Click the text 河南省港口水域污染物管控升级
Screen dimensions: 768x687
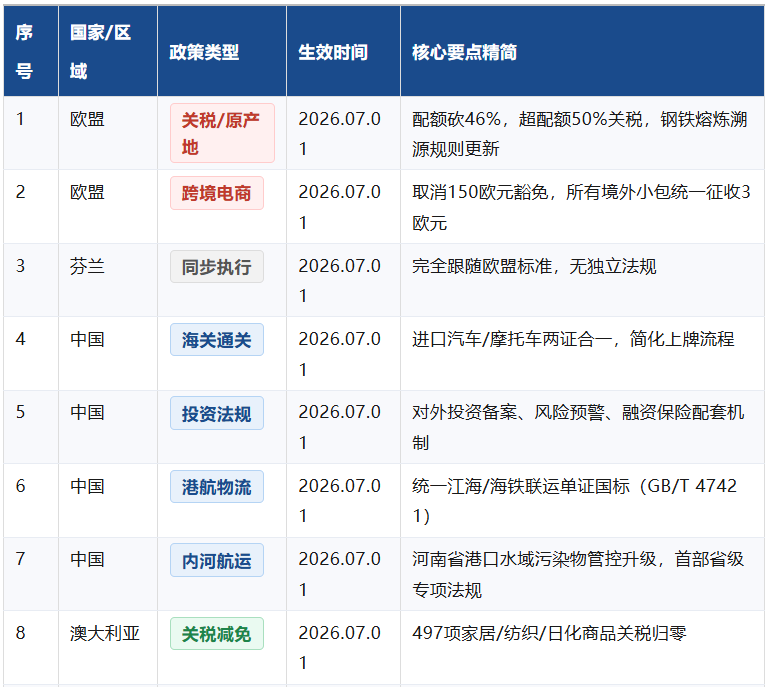[x=534, y=559]
